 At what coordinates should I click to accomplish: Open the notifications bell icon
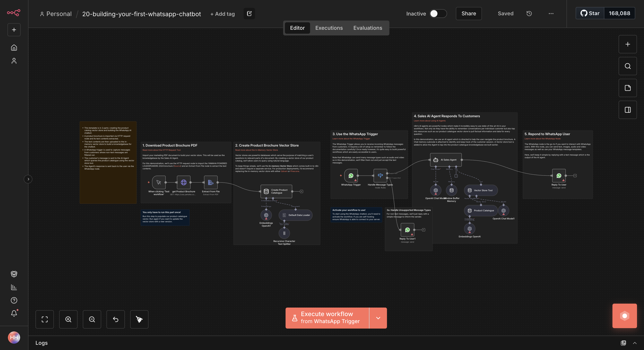(x=14, y=313)
